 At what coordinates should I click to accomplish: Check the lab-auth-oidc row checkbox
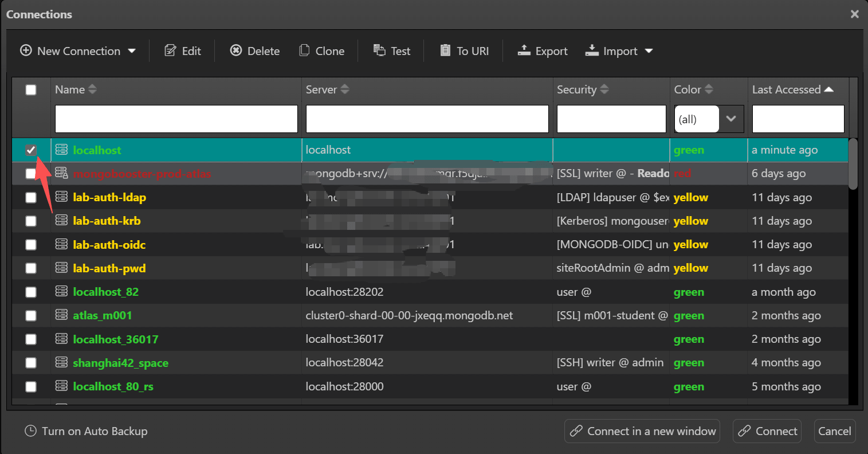[x=31, y=245]
